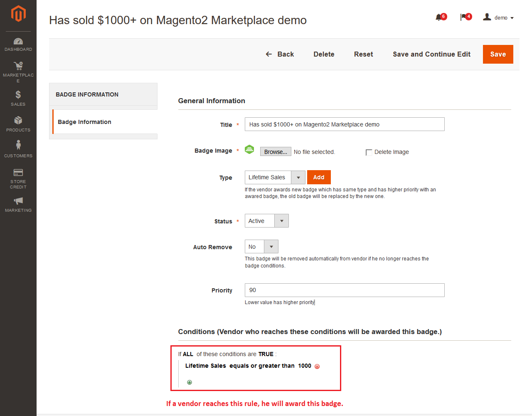The width and height of the screenshot is (532, 416).
Task: Remove the Lifetime Sales condition
Action: click(317, 366)
